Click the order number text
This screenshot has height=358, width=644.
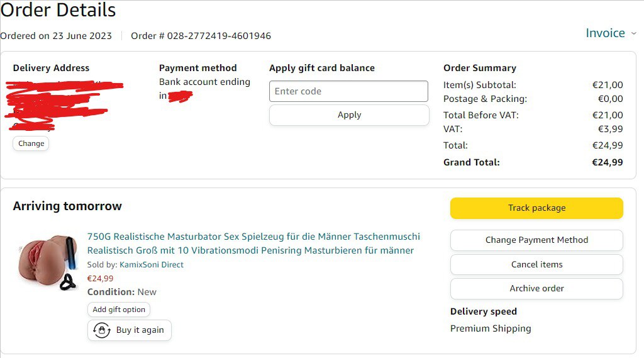pos(201,36)
